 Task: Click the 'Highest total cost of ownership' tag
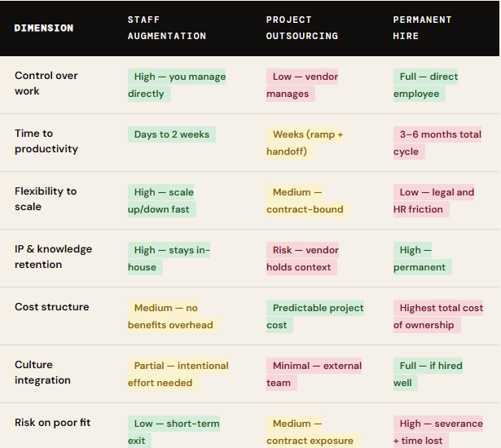[437, 316]
